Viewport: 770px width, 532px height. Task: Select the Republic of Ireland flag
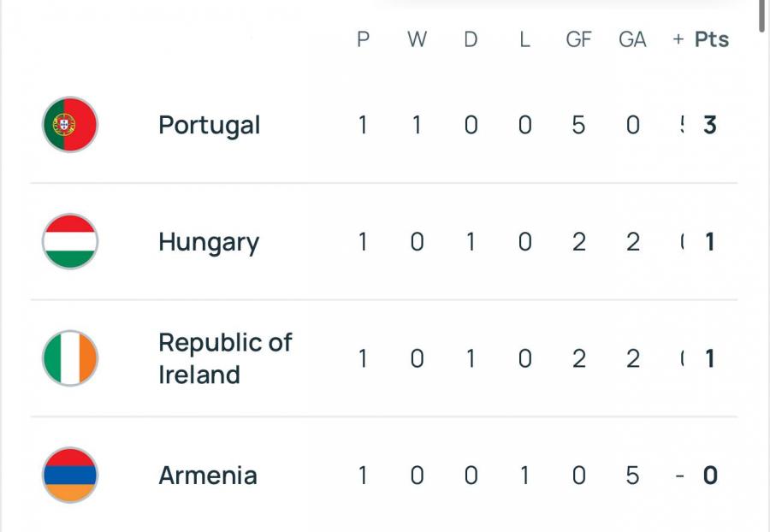tap(70, 358)
